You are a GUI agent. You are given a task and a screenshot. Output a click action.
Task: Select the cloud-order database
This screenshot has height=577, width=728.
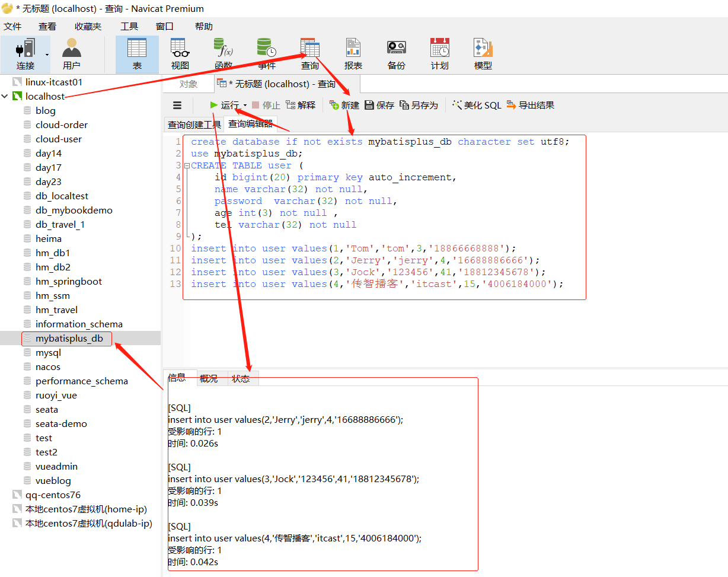tap(62, 125)
